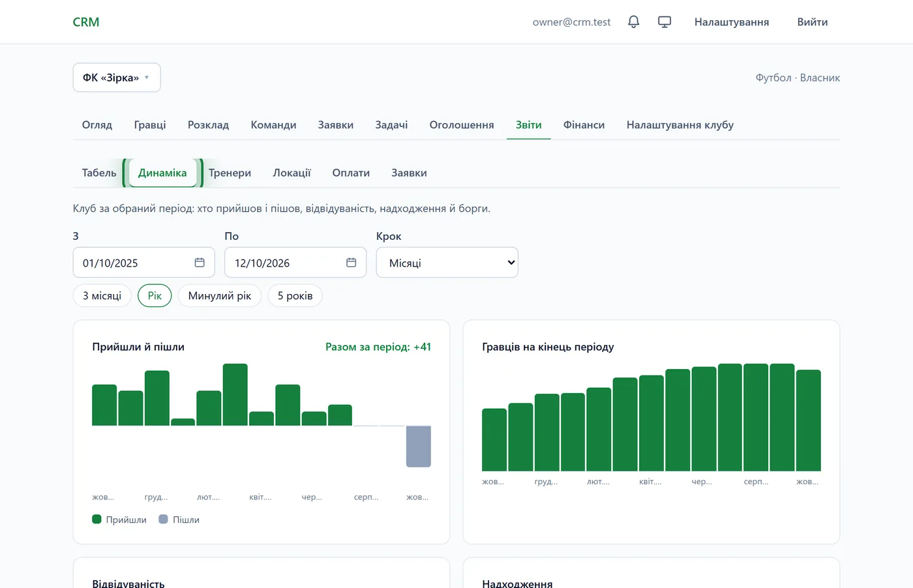Screen dimensions: 913x588
Task: Open calendar picker in the 'З' date field
Action: pos(200,263)
